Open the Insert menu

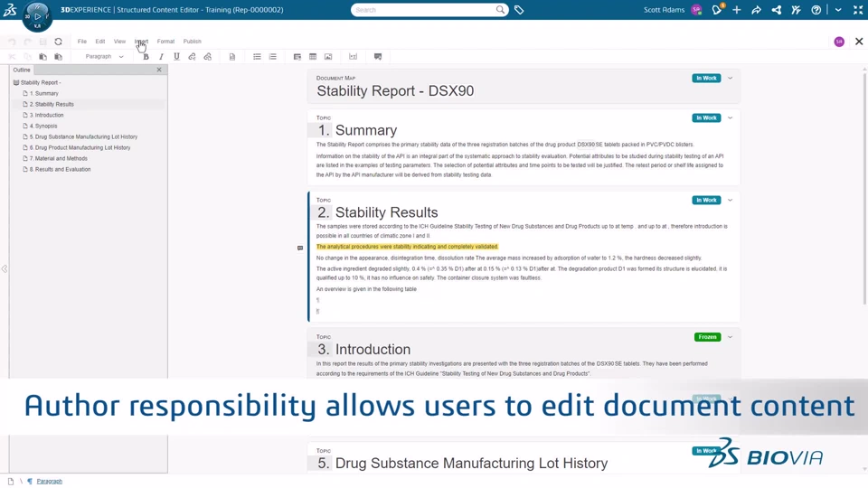point(141,42)
